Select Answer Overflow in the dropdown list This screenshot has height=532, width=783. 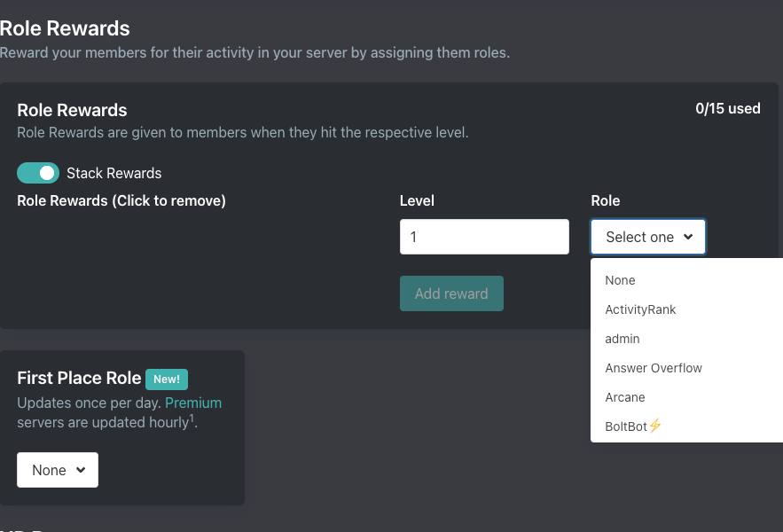click(653, 368)
